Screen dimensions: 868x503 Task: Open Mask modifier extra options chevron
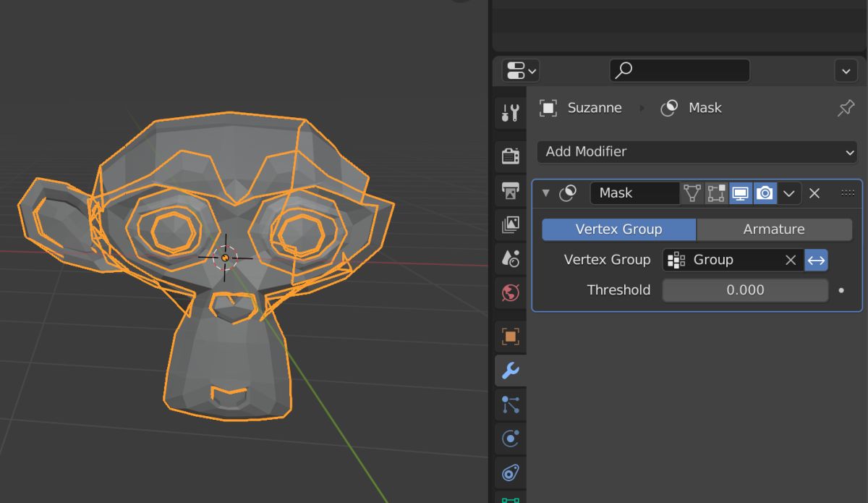(789, 193)
